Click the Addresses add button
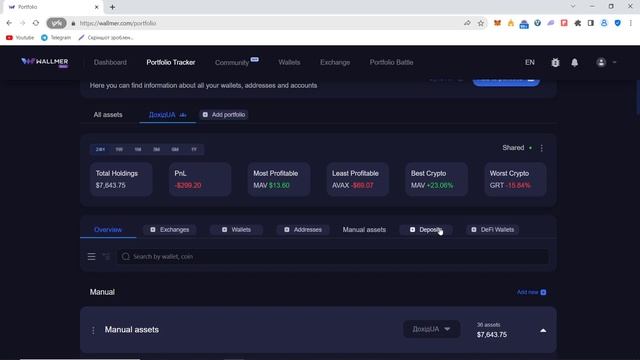 tap(303, 230)
